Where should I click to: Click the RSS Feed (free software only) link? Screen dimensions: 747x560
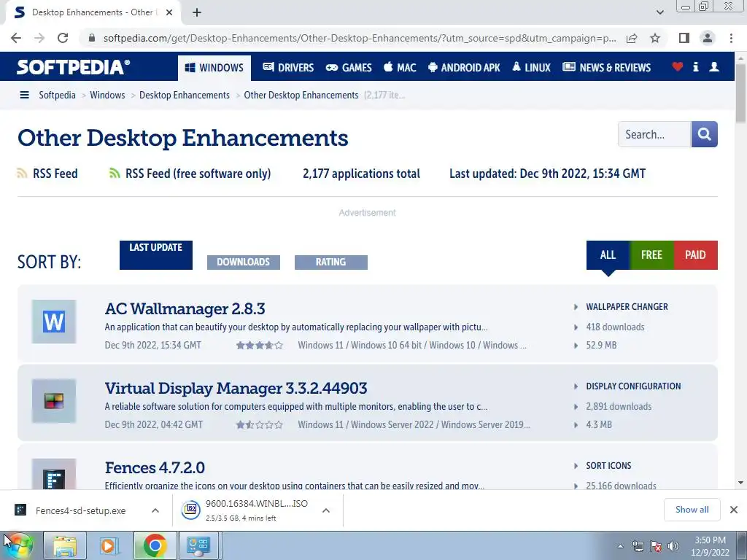coord(198,174)
